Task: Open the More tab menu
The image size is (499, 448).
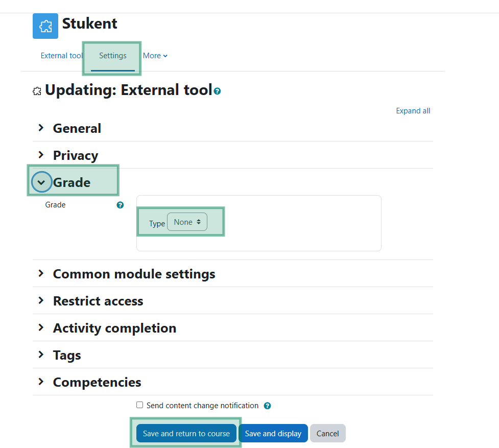Action: pos(155,56)
